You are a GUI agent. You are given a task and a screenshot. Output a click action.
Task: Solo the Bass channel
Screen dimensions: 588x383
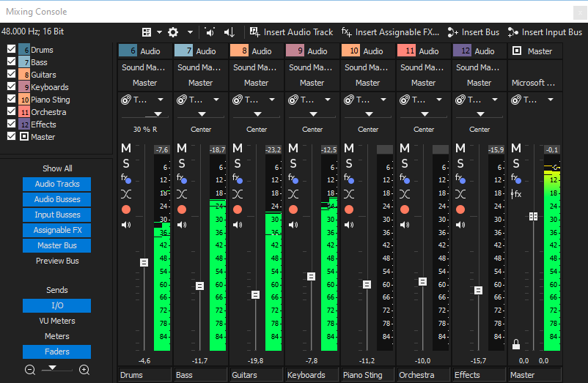(181, 163)
